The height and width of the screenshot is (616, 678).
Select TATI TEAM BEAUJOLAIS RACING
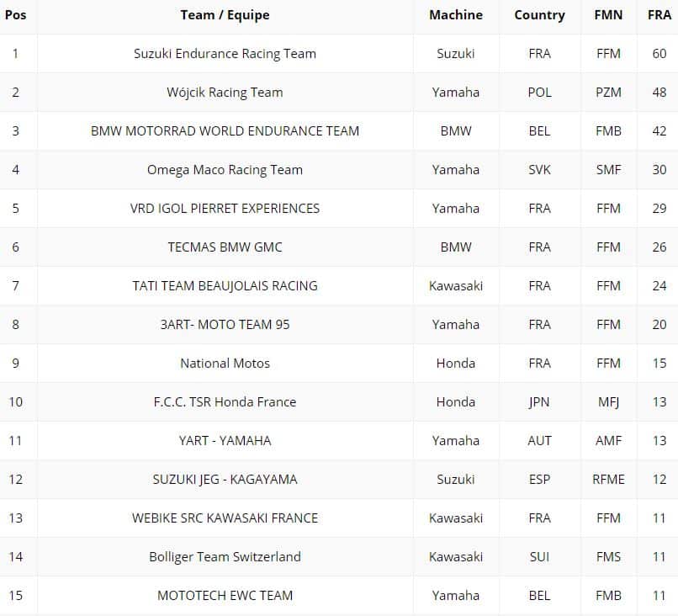pos(225,286)
